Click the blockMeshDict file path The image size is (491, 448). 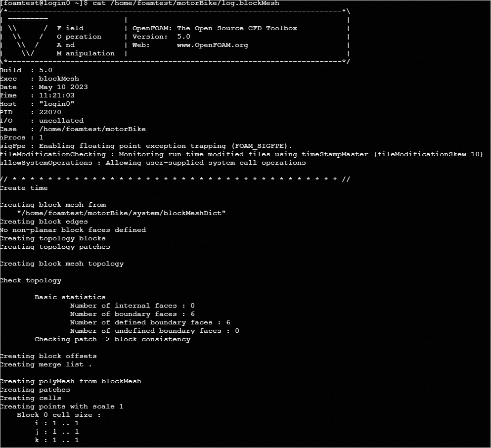pyautogui.click(x=121, y=213)
